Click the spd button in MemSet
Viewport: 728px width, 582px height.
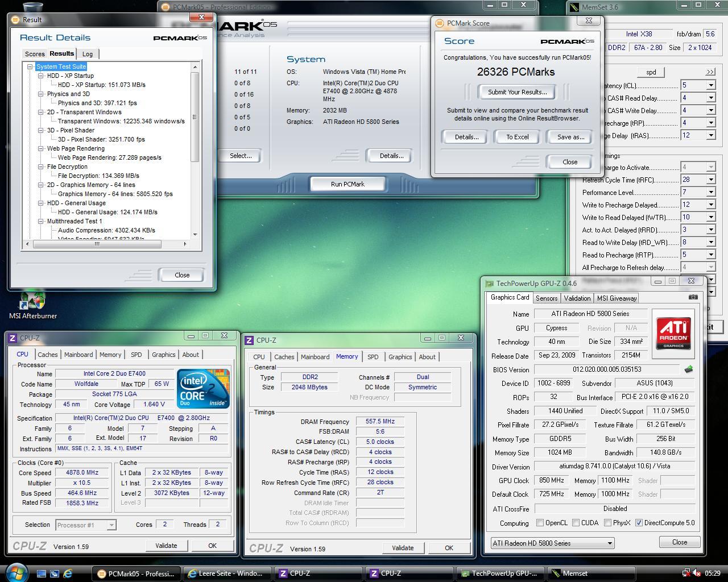click(651, 72)
